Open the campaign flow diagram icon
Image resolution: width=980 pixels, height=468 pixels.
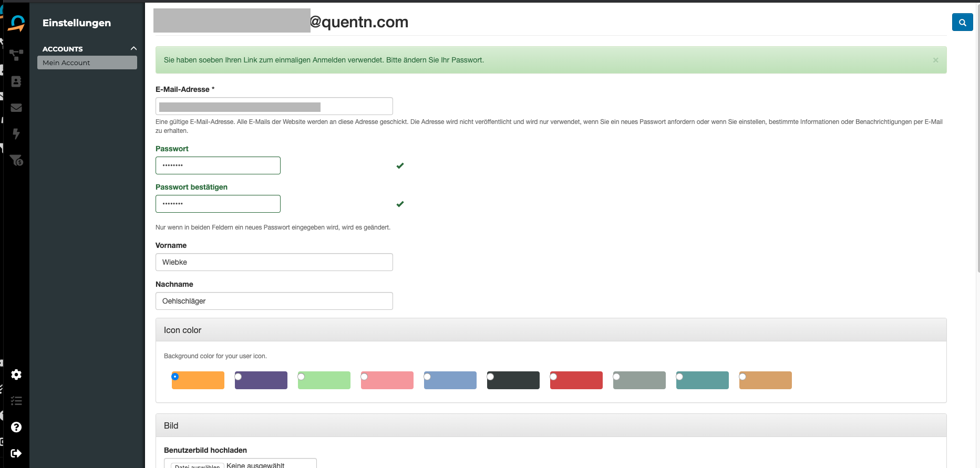point(16,55)
